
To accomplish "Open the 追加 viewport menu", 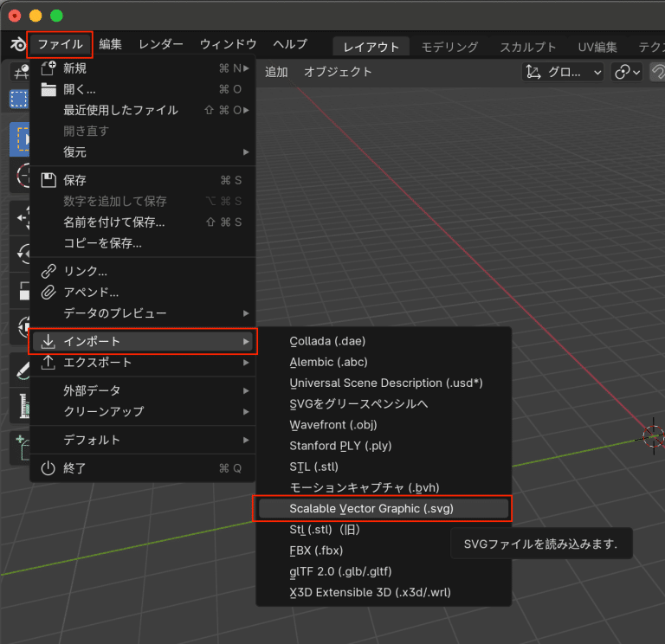I will 276,72.
